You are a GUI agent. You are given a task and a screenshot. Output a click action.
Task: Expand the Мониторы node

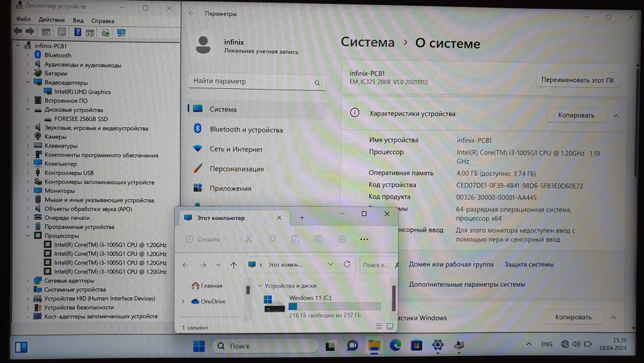coord(28,190)
